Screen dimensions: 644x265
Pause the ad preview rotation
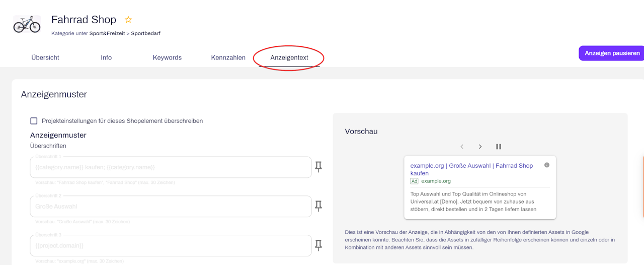(499, 147)
